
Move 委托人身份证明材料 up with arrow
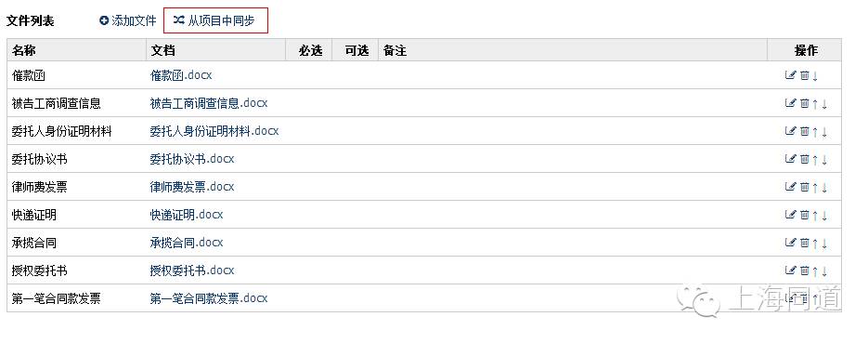815,131
